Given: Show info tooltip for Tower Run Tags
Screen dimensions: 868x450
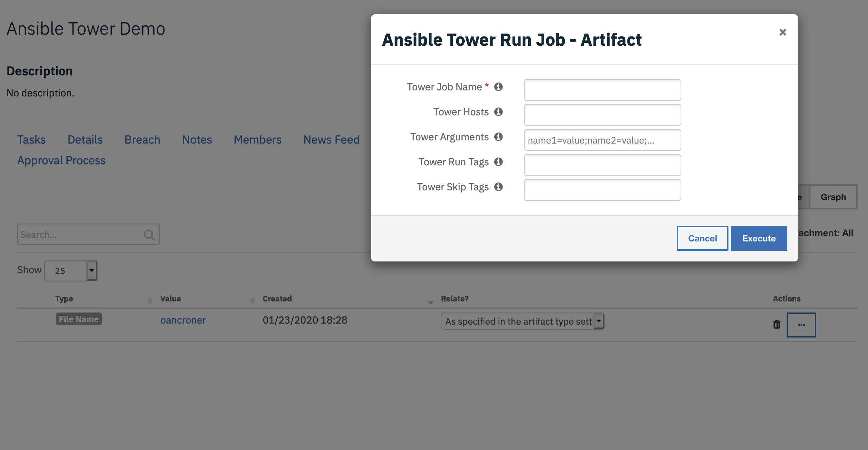Looking at the screenshot, I should 499,162.
